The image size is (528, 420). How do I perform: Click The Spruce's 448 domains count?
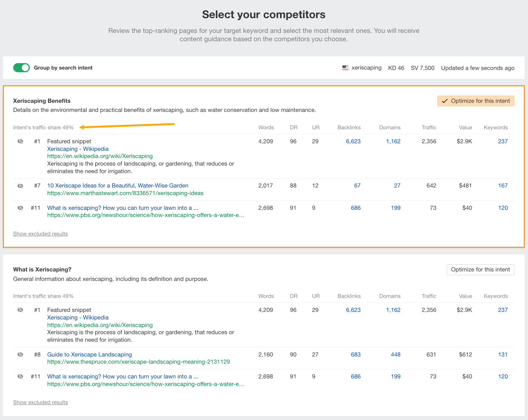tap(395, 355)
